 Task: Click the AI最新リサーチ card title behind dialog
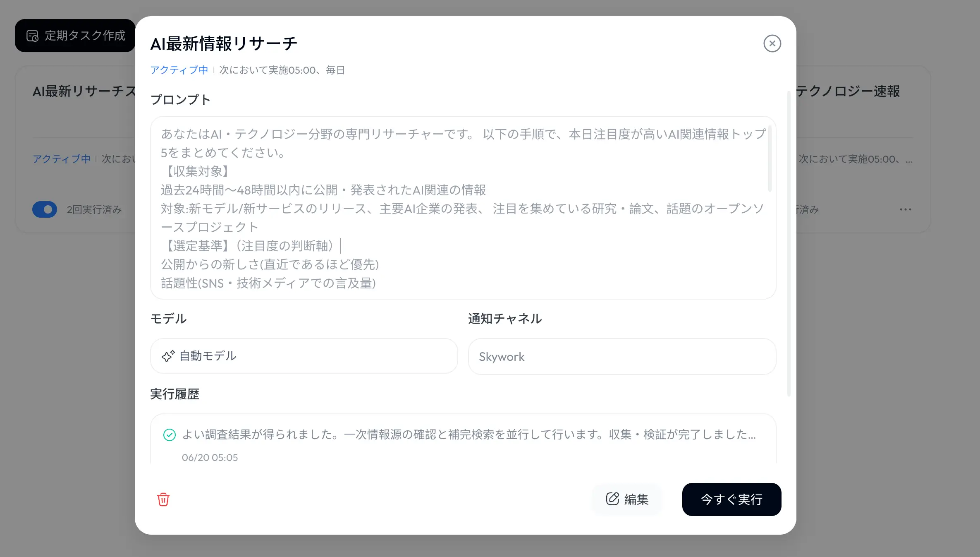(84, 91)
